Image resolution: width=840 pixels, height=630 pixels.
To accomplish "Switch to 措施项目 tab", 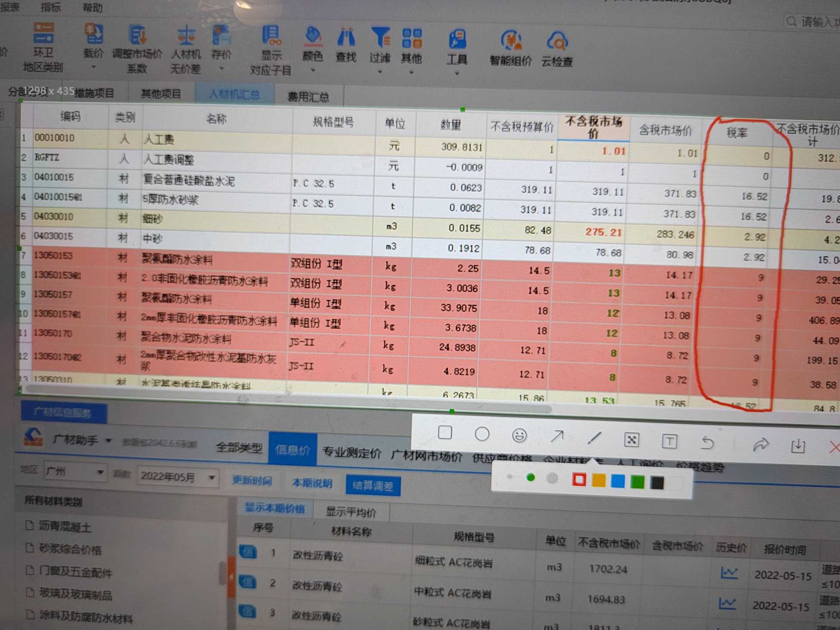I will (x=94, y=93).
